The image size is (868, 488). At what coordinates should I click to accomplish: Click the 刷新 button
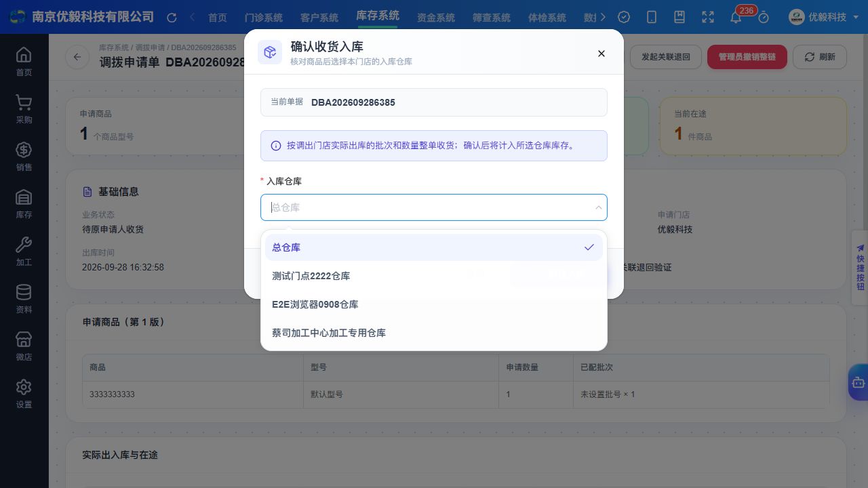click(820, 57)
